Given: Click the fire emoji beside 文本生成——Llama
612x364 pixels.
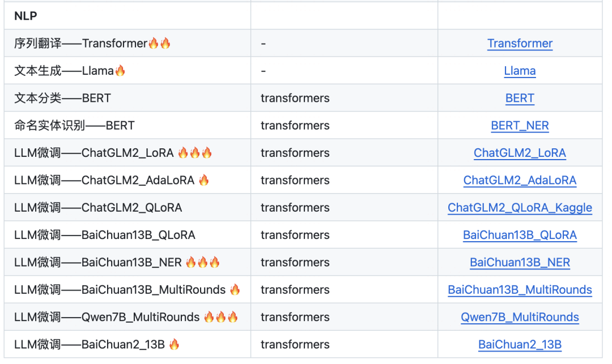Looking at the screenshot, I should pos(120,71).
